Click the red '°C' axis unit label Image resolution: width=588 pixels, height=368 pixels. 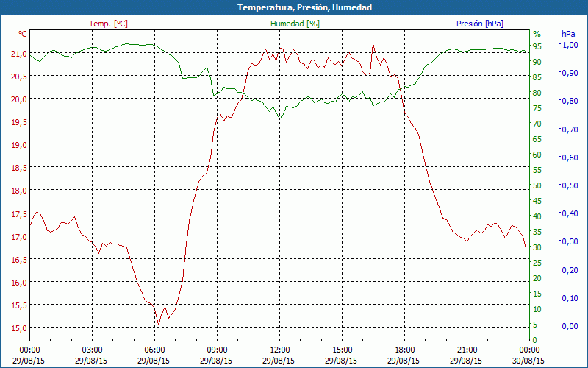[23, 34]
